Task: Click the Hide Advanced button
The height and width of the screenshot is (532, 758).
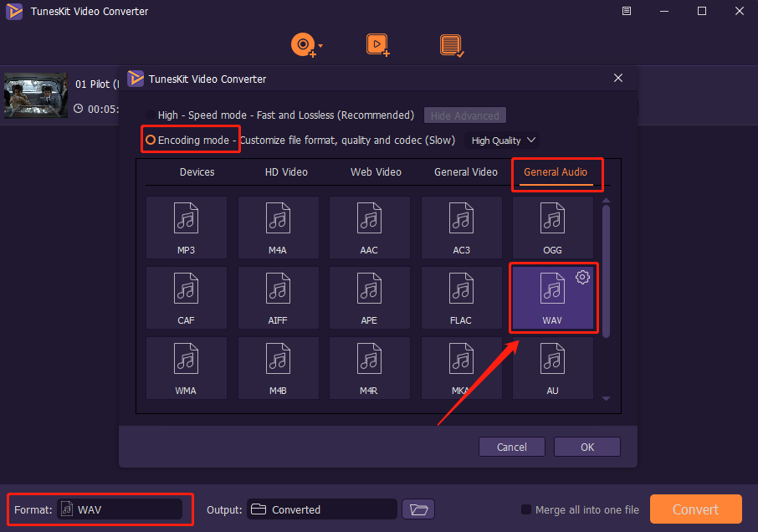Action: (465, 115)
